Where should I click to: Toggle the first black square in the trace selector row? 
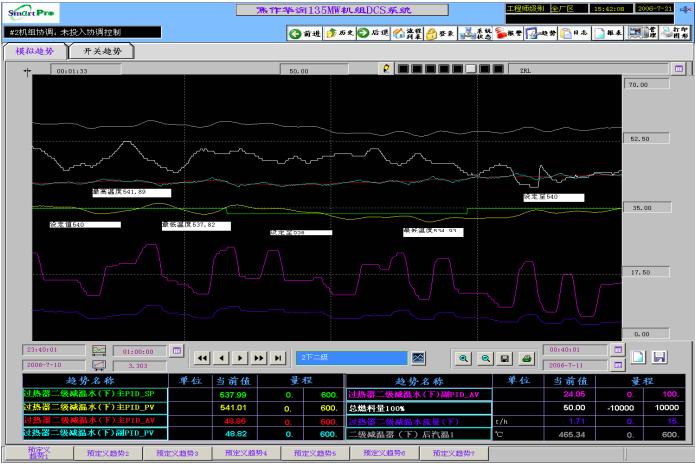click(x=401, y=70)
